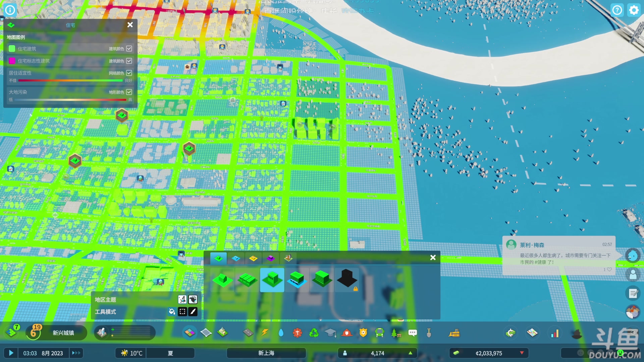Open the garbage management recycling menu
644x362 pixels.
314,333
